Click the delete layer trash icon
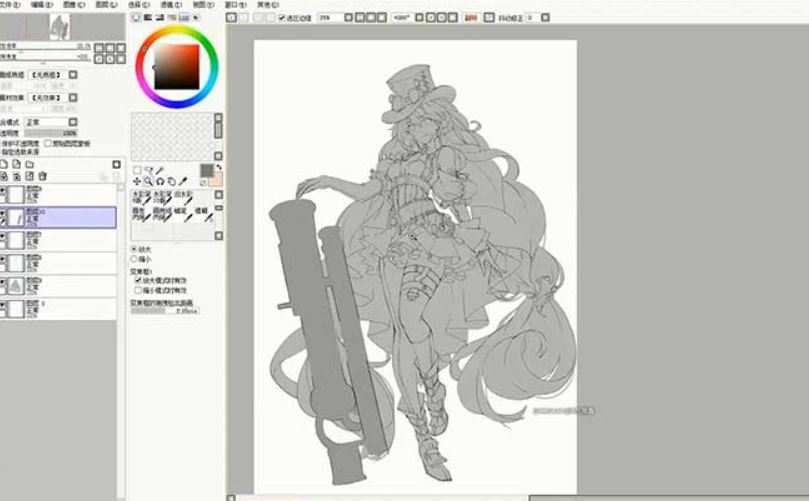Viewport: 809px width, 501px height. click(43, 175)
